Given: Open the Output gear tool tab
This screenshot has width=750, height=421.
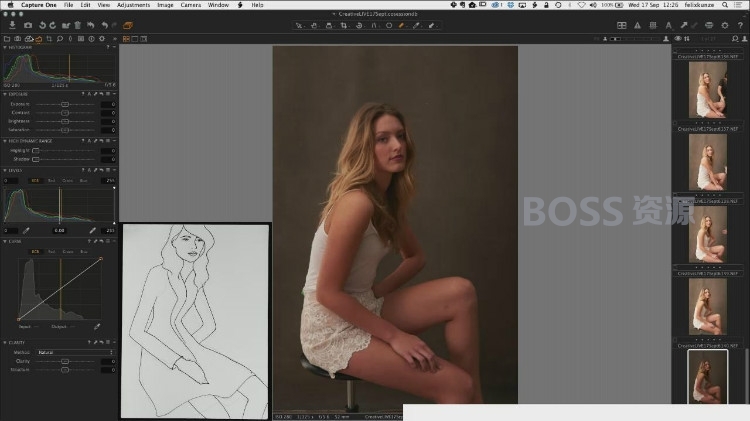Looking at the screenshot, I should tap(102, 39).
